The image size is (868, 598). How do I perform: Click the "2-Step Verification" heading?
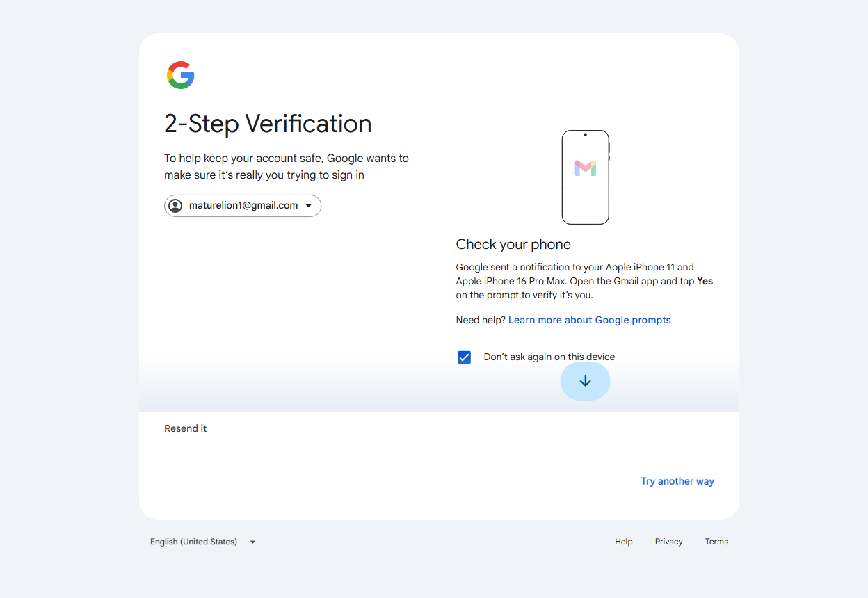pos(268,124)
